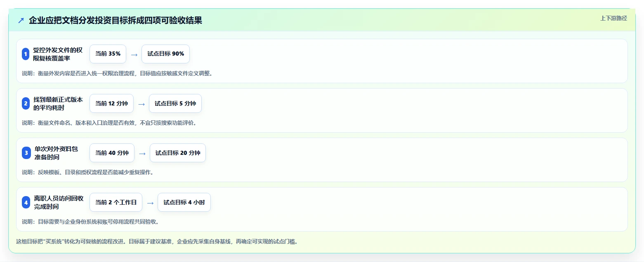Click the note starting 说明：衡量外发内容是否进入统一权限治理流程
This screenshot has height=262, width=644.
click(x=117, y=73)
